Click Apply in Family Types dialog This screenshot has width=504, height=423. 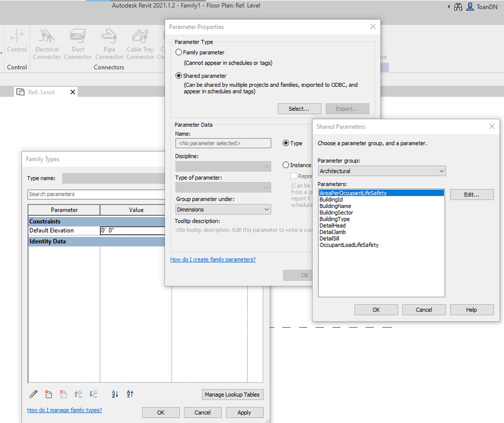[x=244, y=412]
